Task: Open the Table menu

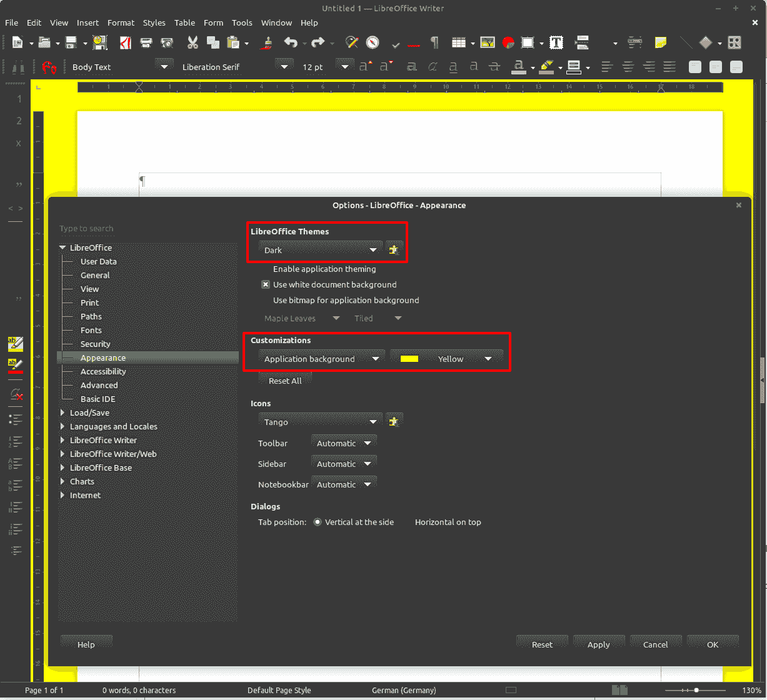Action: click(x=184, y=22)
